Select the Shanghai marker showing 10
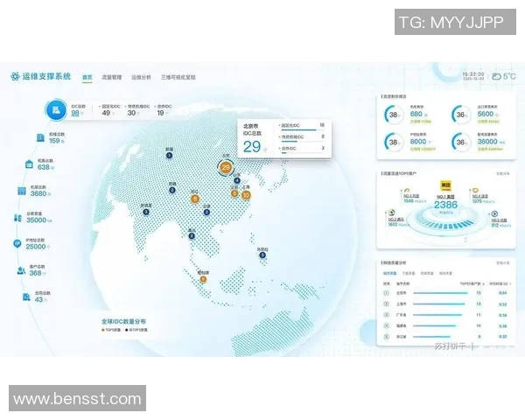This screenshot has height=420, width=525. point(246,194)
